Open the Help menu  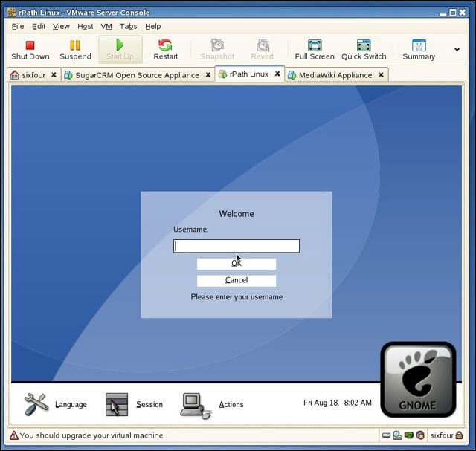click(152, 27)
